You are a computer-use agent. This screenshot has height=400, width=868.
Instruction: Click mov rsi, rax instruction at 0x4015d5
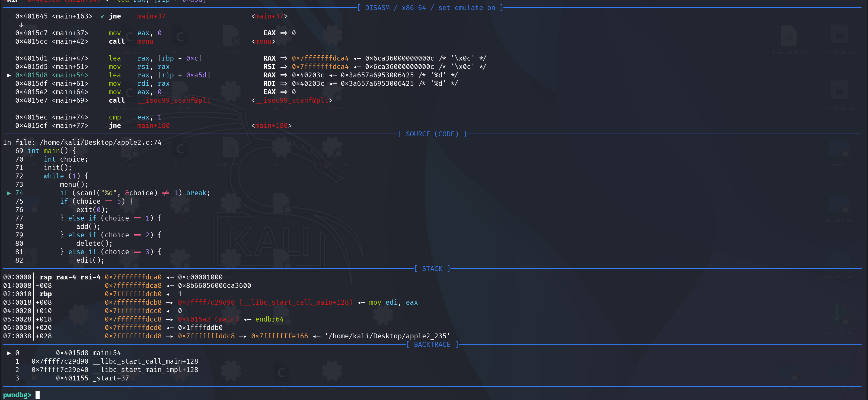[139, 67]
